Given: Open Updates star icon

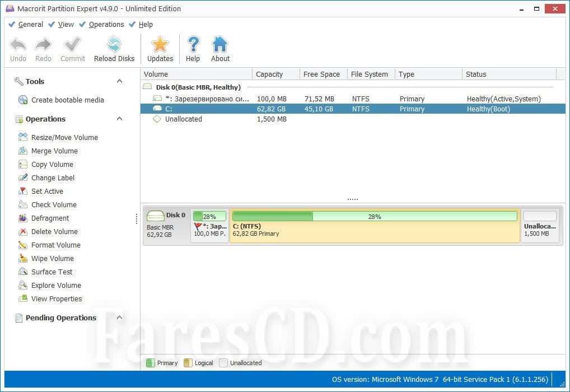Looking at the screenshot, I should [160, 45].
